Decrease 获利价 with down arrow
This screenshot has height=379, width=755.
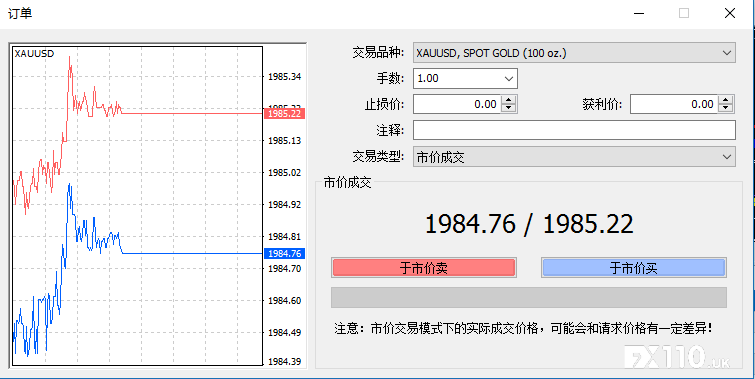[726, 108]
